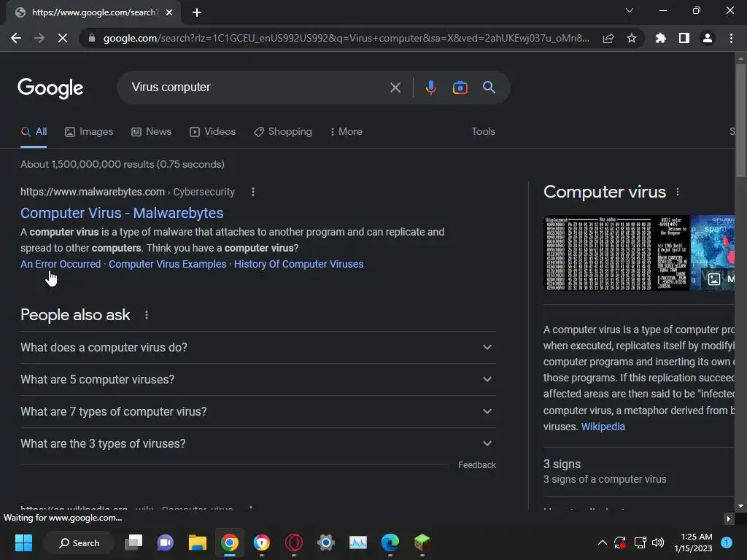
Task: Go back to the previous page
Action: pyautogui.click(x=16, y=38)
